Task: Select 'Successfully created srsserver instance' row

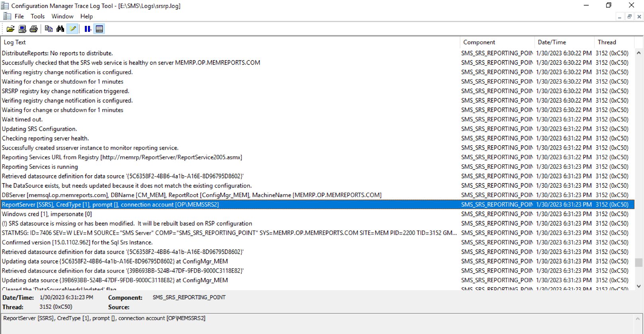Action: (x=317, y=148)
